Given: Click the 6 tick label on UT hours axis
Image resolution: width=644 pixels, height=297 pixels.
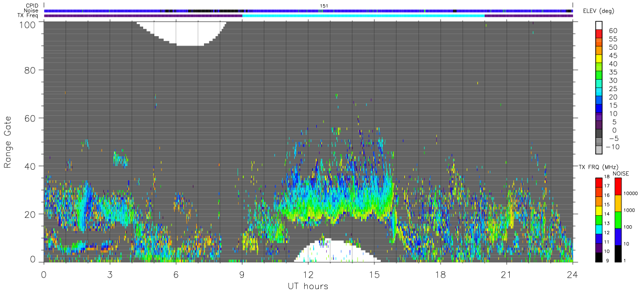Looking at the screenshot, I should coord(176,274).
